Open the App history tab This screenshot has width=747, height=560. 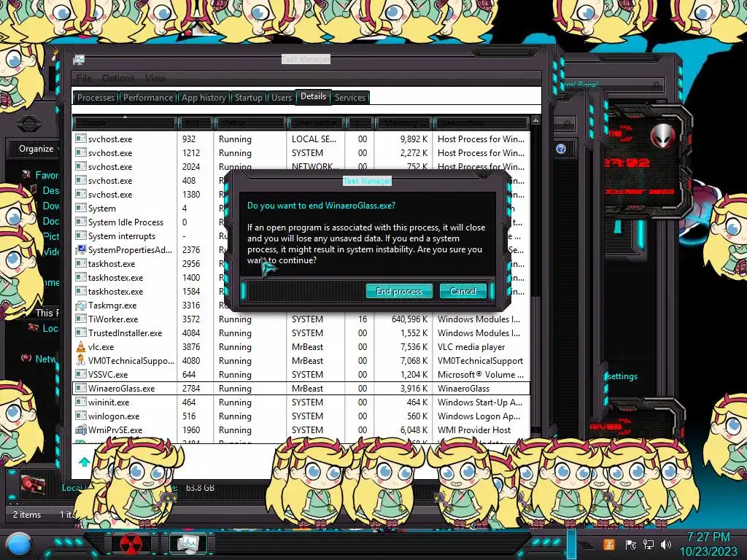pyautogui.click(x=204, y=98)
